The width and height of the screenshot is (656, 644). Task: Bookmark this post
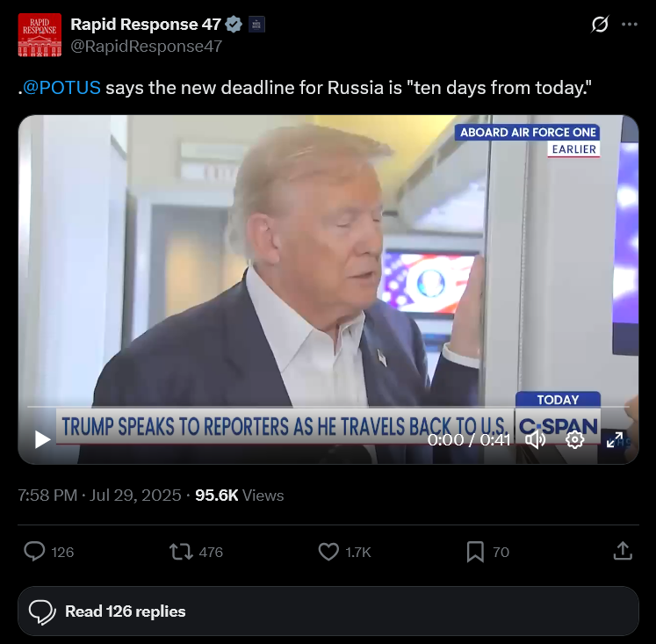[x=475, y=552]
